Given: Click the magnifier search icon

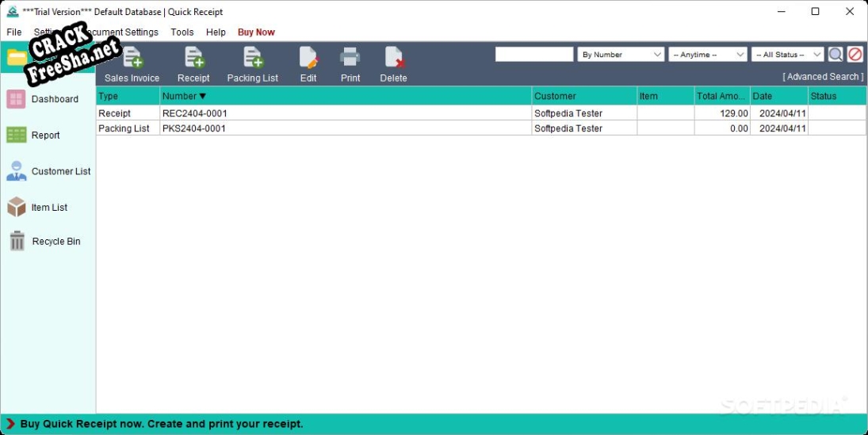Looking at the screenshot, I should click(835, 55).
